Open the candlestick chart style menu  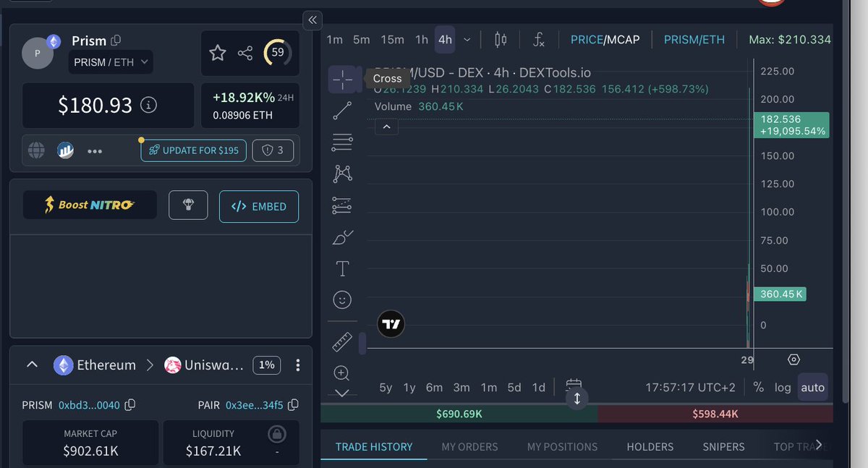[x=501, y=40]
